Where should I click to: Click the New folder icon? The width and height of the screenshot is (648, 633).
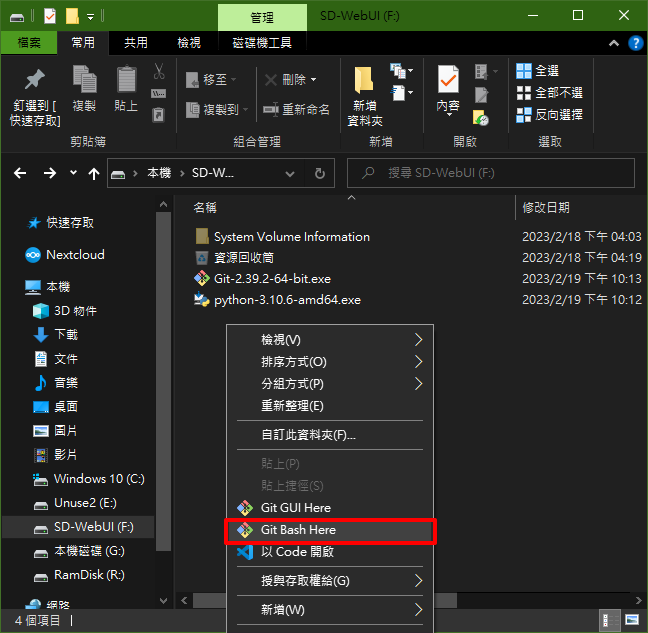(364, 80)
